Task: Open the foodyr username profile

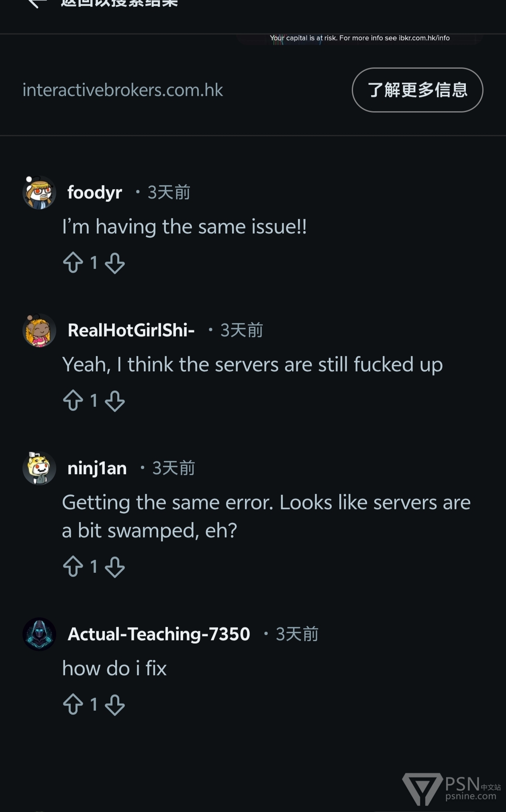Action: click(95, 192)
